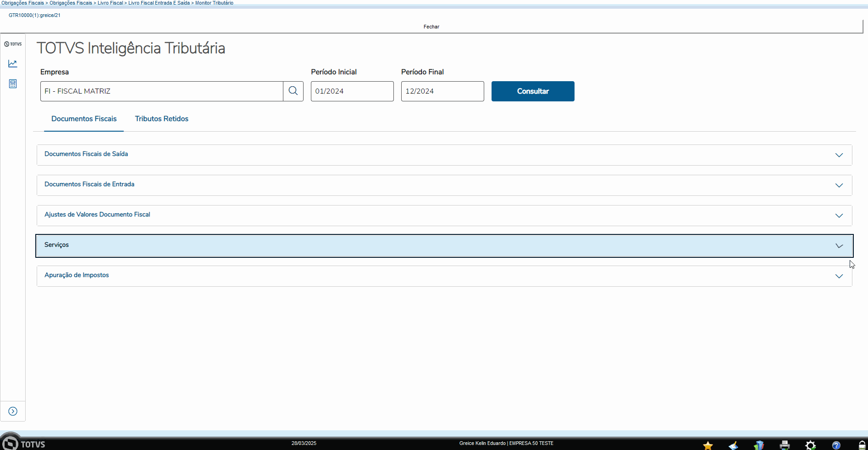Click Apuração de Impostos heading

[77, 275]
